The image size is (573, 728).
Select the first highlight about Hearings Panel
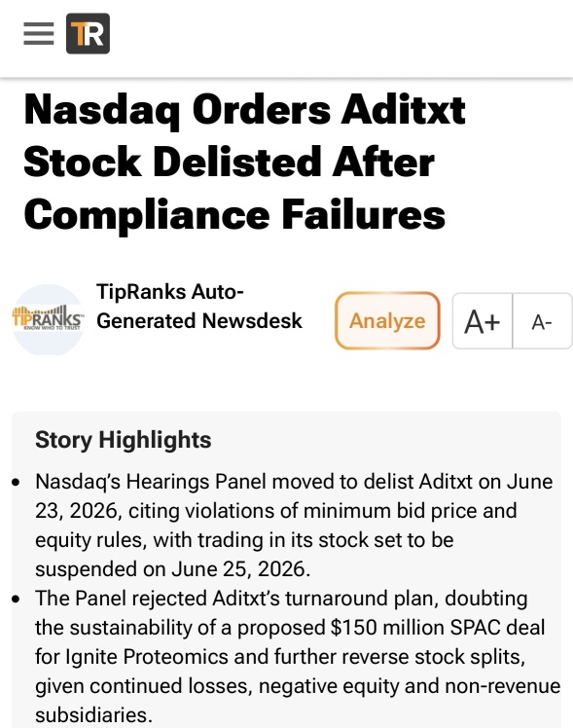pyautogui.click(x=294, y=526)
